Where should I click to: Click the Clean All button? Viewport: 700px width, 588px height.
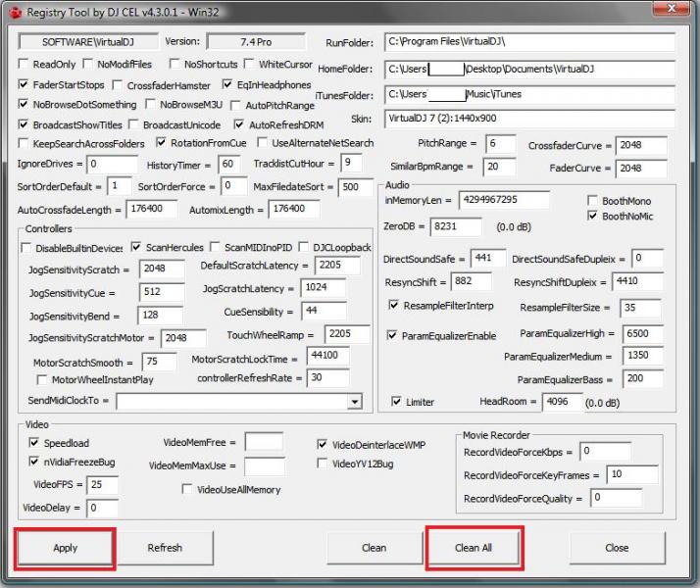click(x=474, y=548)
